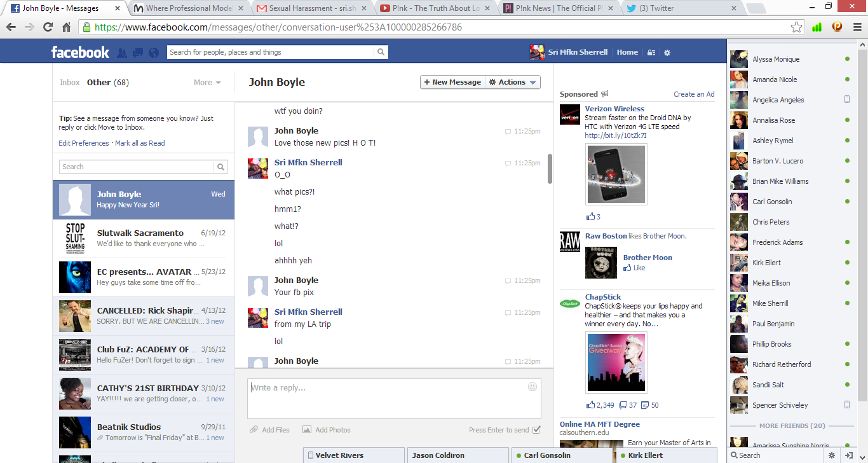868x463 pixels.
Task: Click the New Message button
Action: pyautogui.click(x=452, y=82)
